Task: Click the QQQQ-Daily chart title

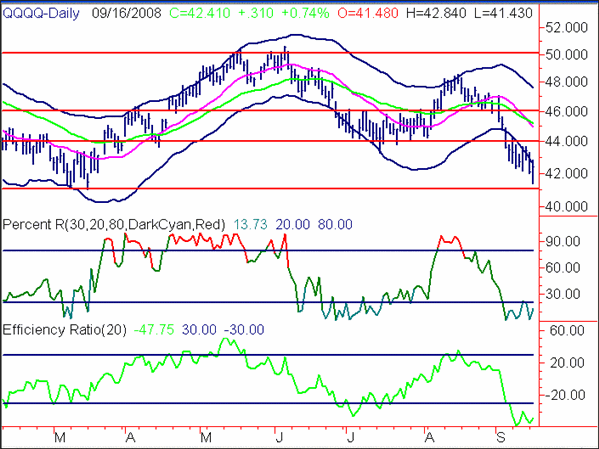Action: (41, 13)
